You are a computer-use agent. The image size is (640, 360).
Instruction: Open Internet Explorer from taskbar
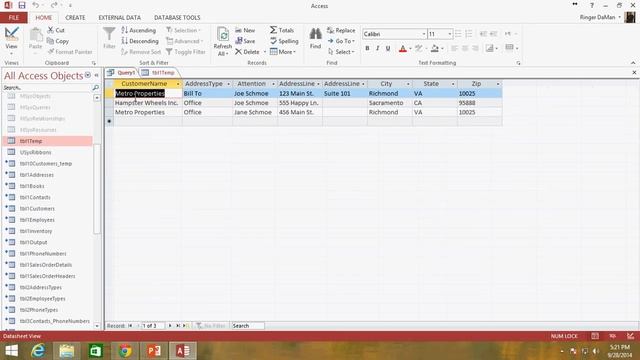38,351
